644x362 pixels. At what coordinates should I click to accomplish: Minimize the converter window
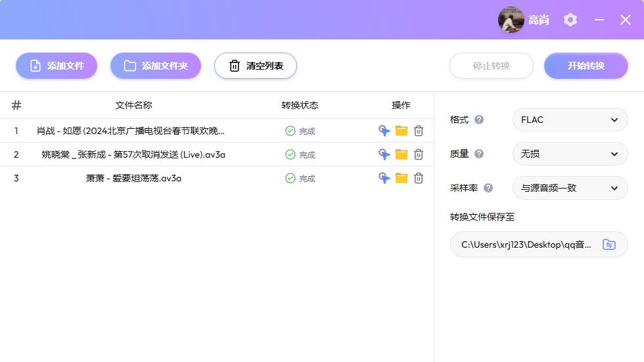[599, 20]
